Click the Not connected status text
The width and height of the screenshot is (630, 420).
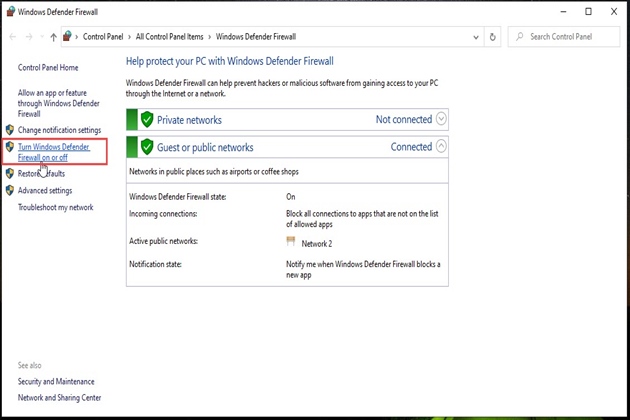pyautogui.click(x=404, y=119)
